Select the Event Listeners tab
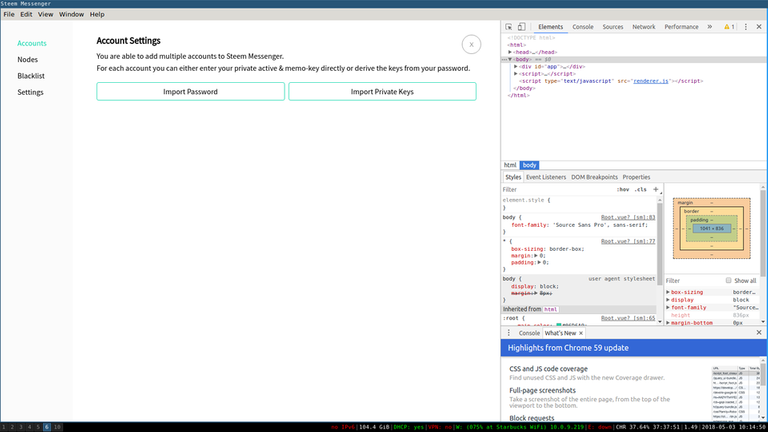768x432 pixels. tap(546, 177)
